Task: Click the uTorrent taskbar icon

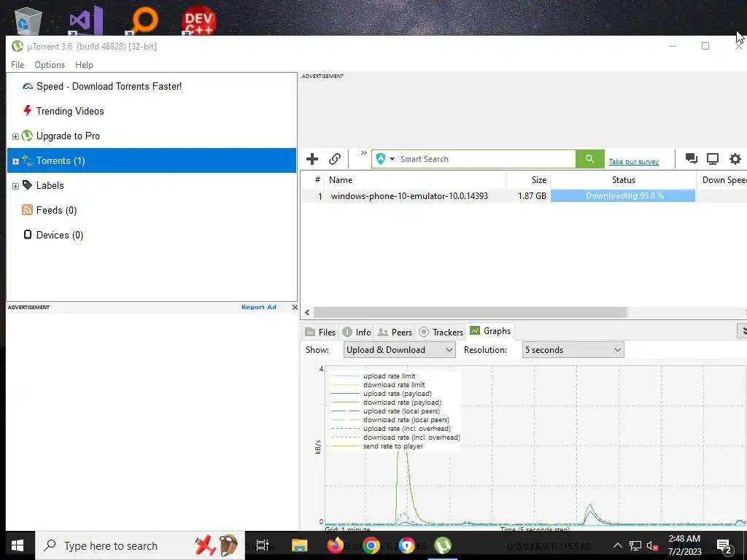Action: tap(443, 545)
